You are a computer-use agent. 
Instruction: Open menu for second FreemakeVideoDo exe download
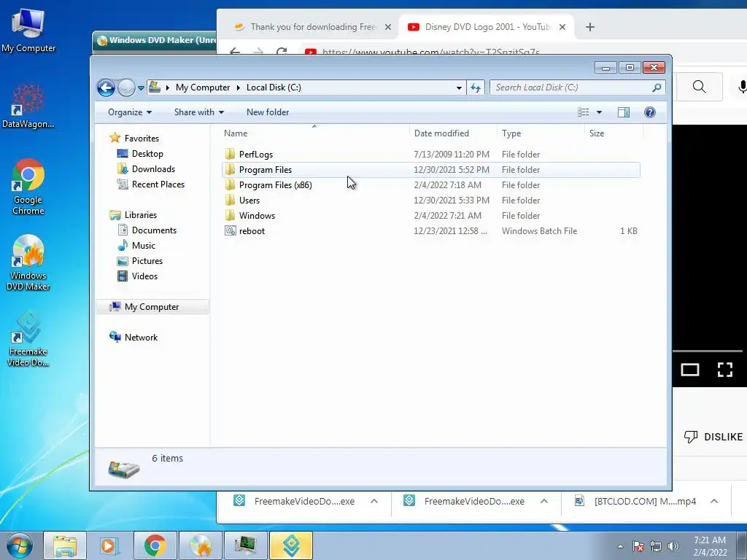pos(544,501)
